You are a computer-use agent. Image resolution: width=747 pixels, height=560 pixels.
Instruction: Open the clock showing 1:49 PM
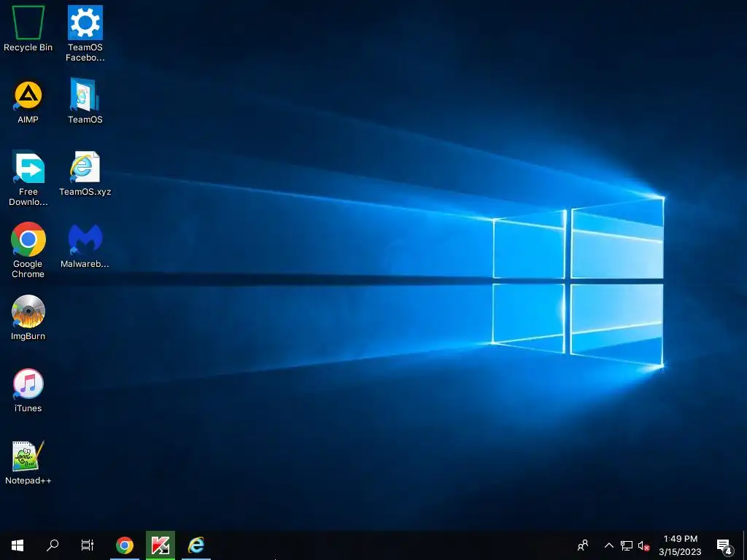(681, 545)
